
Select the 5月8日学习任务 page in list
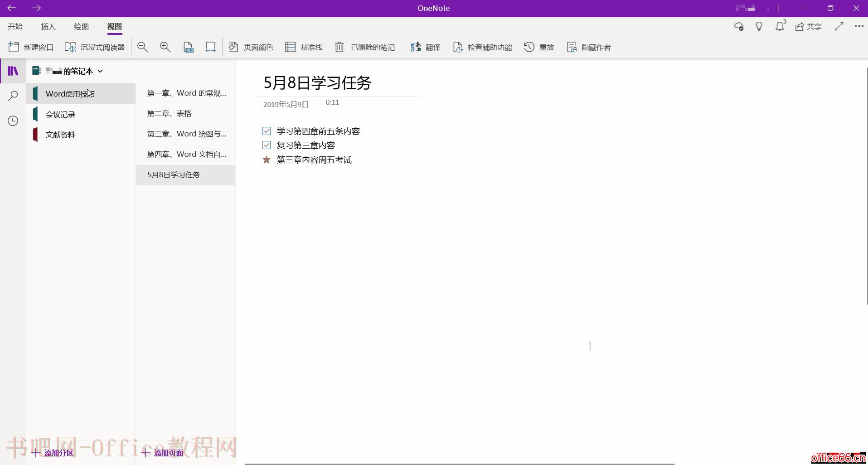[x=186, y=175]
